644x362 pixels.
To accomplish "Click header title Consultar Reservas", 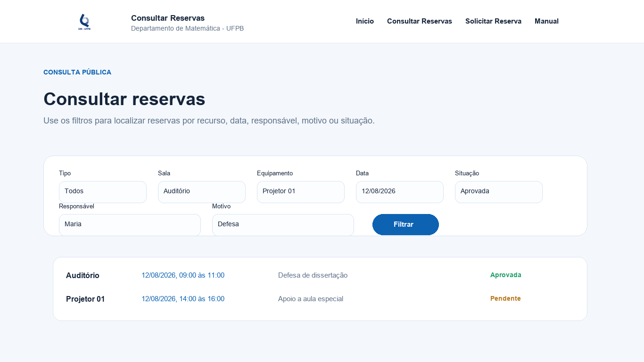I will point(168,18).
